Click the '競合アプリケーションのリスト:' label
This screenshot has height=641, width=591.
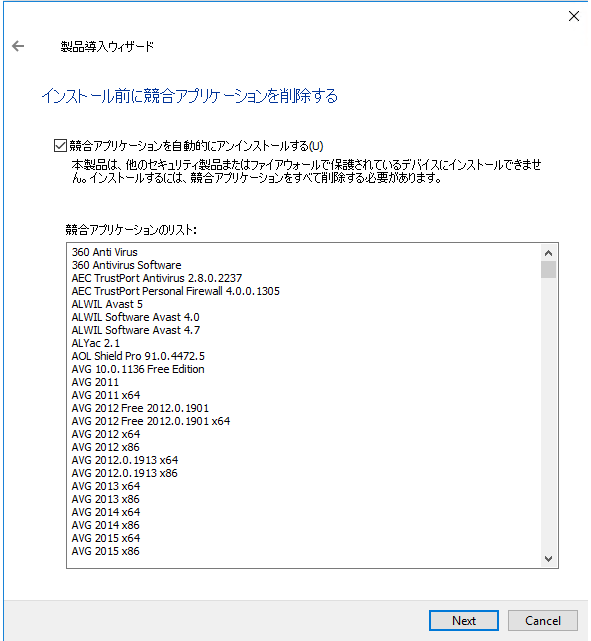pyautogui.click(x=131, y=230)
